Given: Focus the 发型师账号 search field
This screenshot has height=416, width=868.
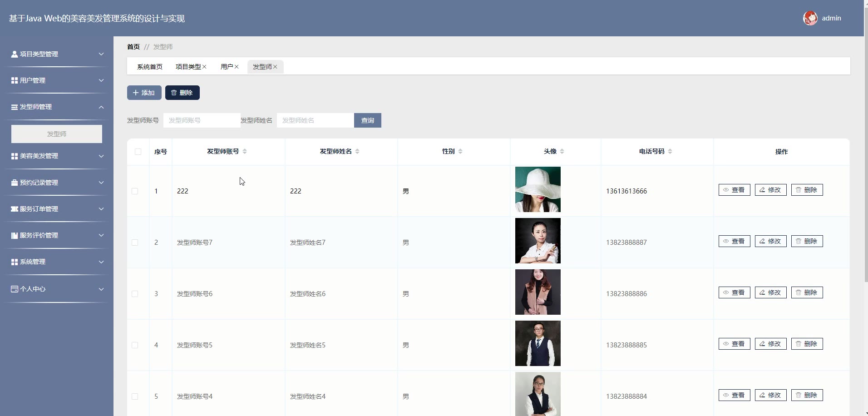Looking at the screenshot, I should [202, 120].
